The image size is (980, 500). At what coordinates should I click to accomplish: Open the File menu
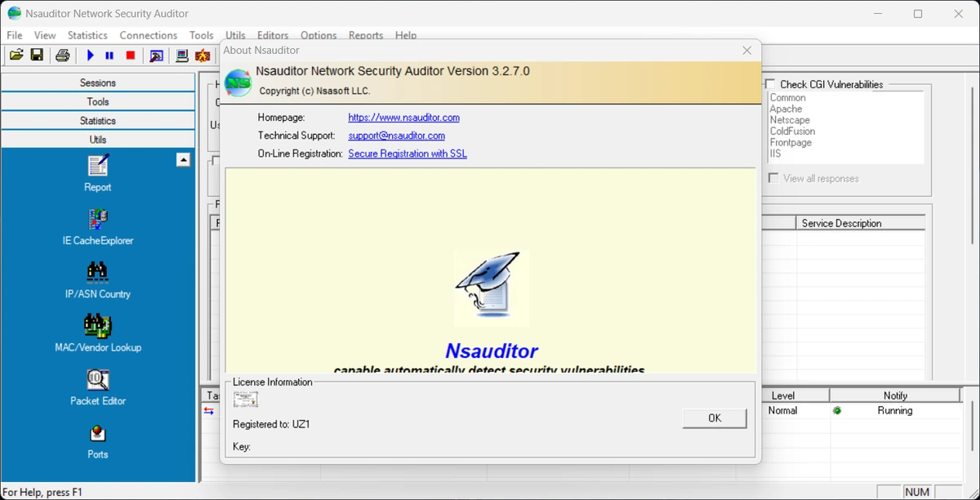click(x=15, y=35)
